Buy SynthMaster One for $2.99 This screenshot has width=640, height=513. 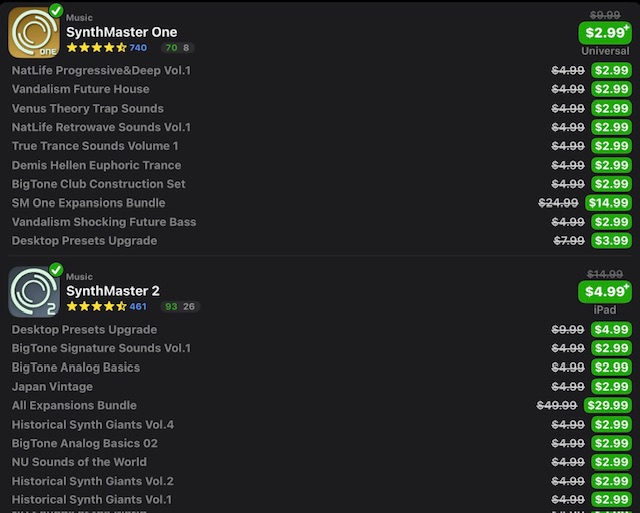(x=605, y=33)
